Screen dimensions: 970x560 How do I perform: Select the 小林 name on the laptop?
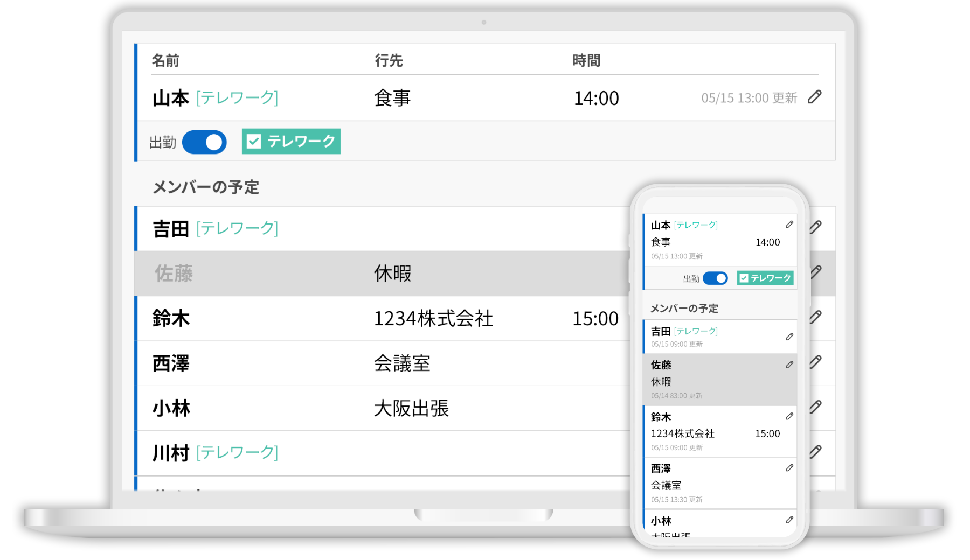(x=171, y=408)
